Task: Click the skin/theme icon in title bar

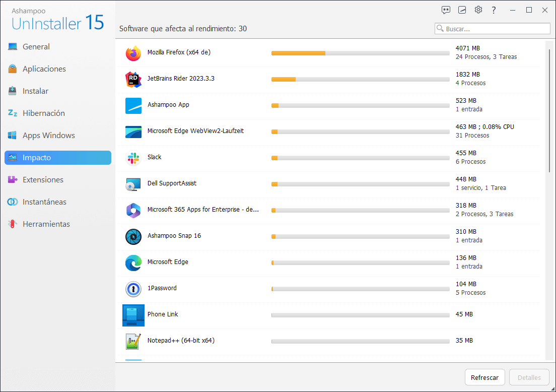Action: pyautogui.click(x=462, y=10)
